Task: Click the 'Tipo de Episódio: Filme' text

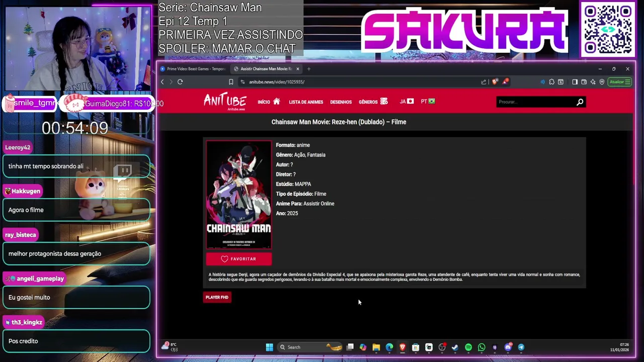Action: click(x=301, y=194)
